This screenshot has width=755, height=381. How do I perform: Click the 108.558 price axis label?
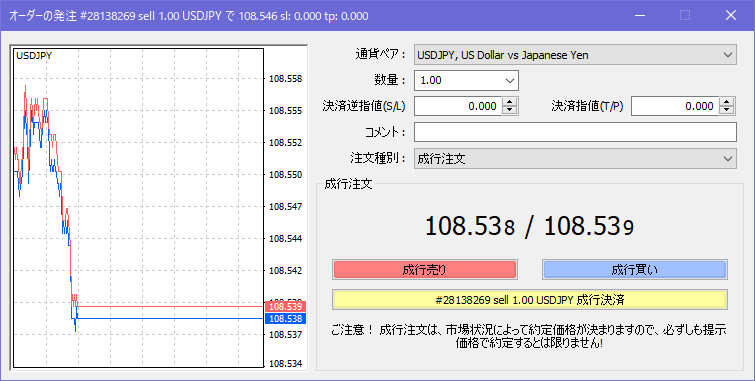tap(286, 79)
